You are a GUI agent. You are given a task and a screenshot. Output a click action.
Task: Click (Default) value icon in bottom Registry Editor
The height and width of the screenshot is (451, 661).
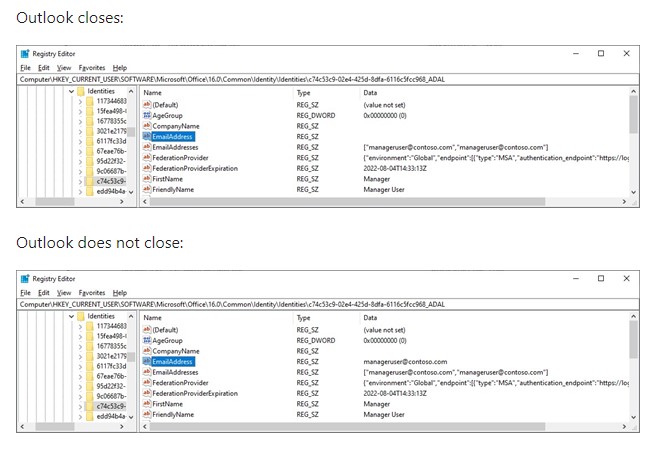coord(148,329)
